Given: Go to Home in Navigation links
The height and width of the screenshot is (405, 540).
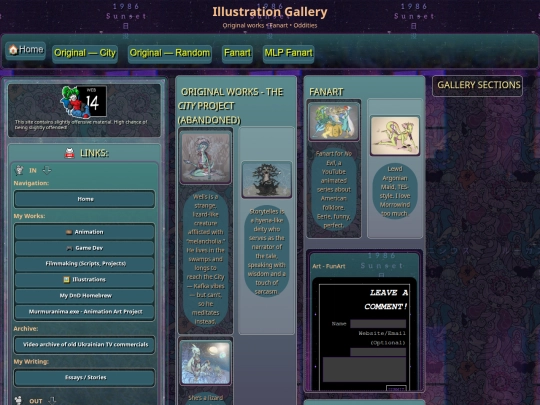Looking at the screenshot, I should click(x=85, y=199).
